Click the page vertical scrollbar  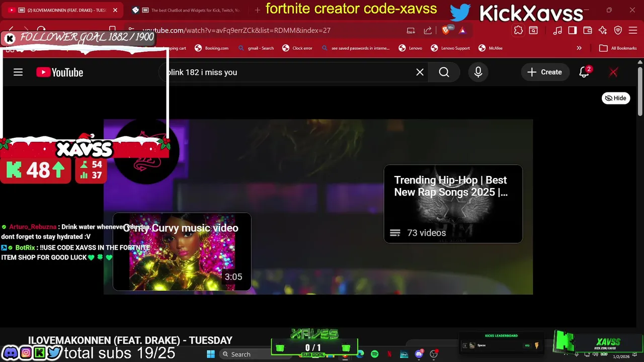point(640,92)
